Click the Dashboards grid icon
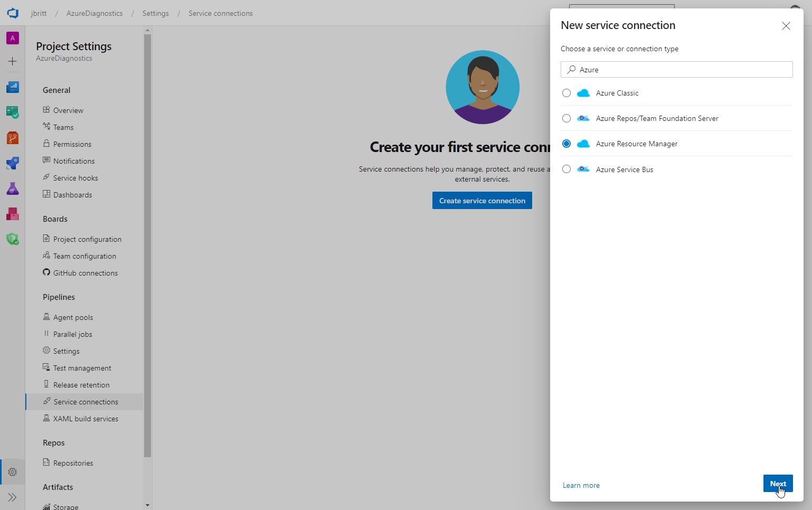 point(46,194)
